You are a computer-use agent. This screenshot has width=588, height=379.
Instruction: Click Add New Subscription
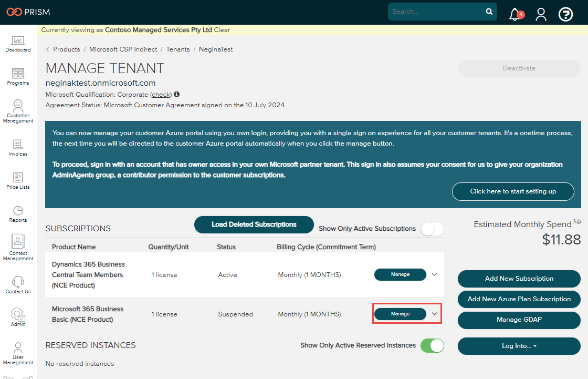pyautogui.click(x=519, y=279)
